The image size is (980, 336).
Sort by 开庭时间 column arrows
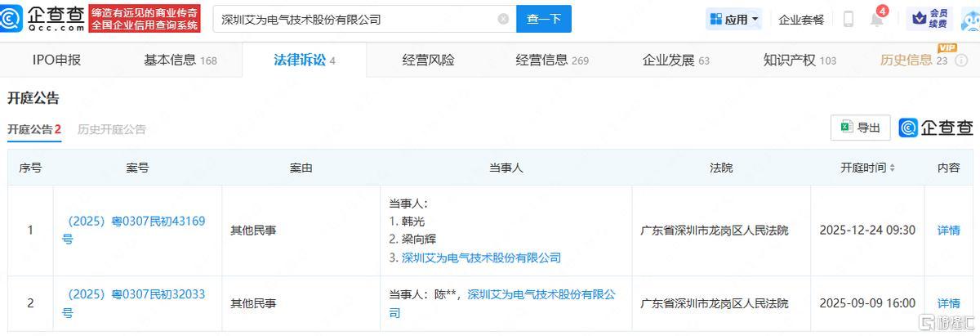click(892, 168)
